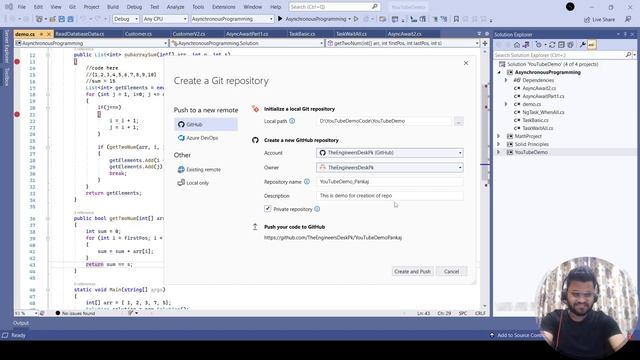Screen dimensions: 640x360
Task: Switch to AsyncAwait2.cs tab
Action: pos(404,34)
